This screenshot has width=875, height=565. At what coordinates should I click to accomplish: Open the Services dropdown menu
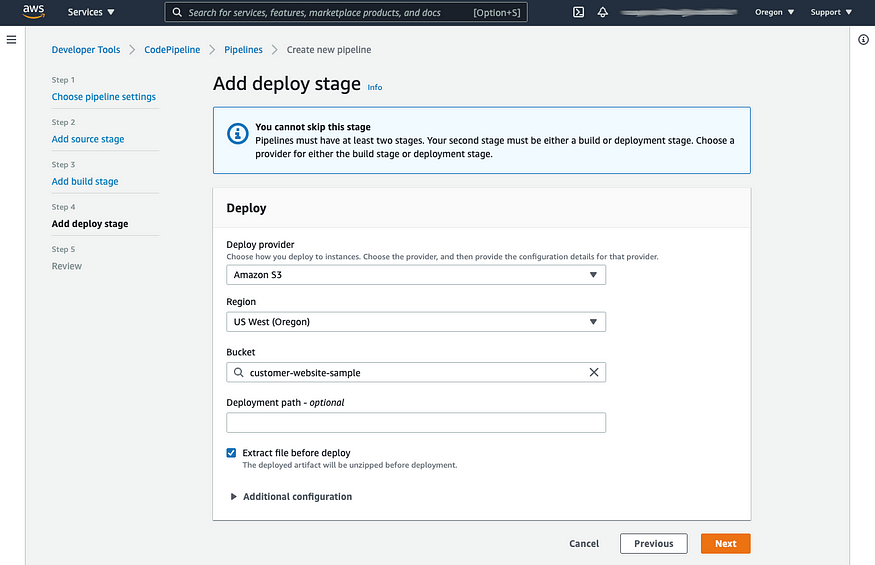[91, 12]
